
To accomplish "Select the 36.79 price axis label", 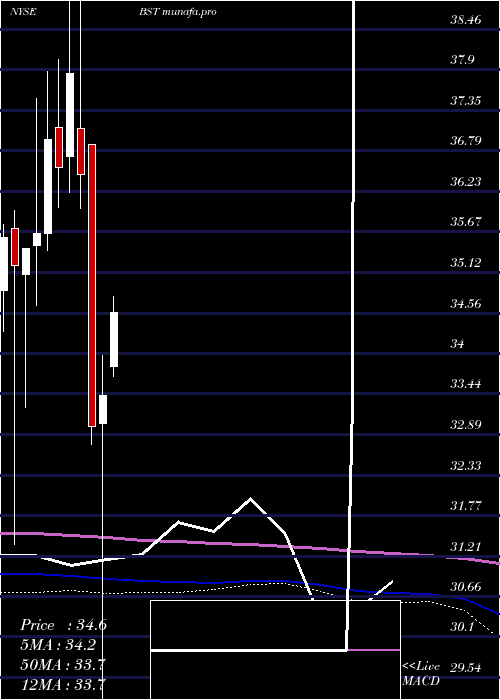I will [x=466, y=141].
